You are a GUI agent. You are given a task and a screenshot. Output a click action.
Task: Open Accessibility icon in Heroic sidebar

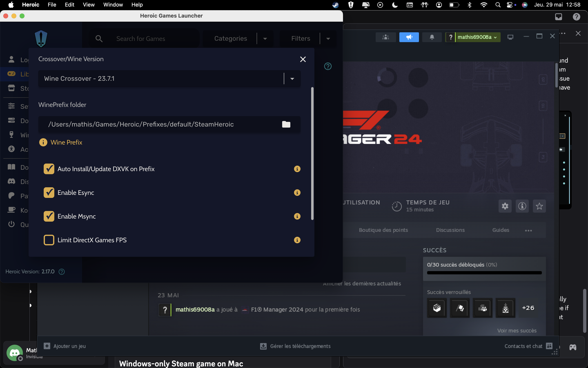pyautogui.click(x=11, y=149)
